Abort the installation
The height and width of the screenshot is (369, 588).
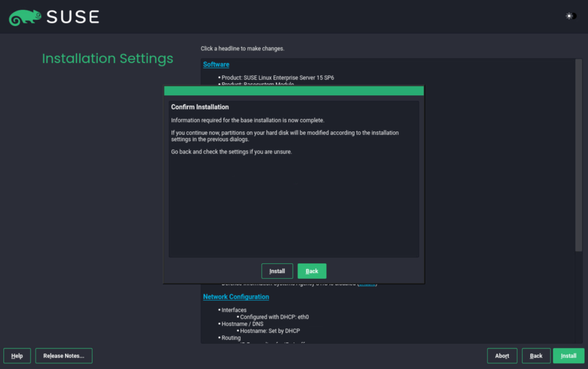pyautogui.click(x=502, y=355)
